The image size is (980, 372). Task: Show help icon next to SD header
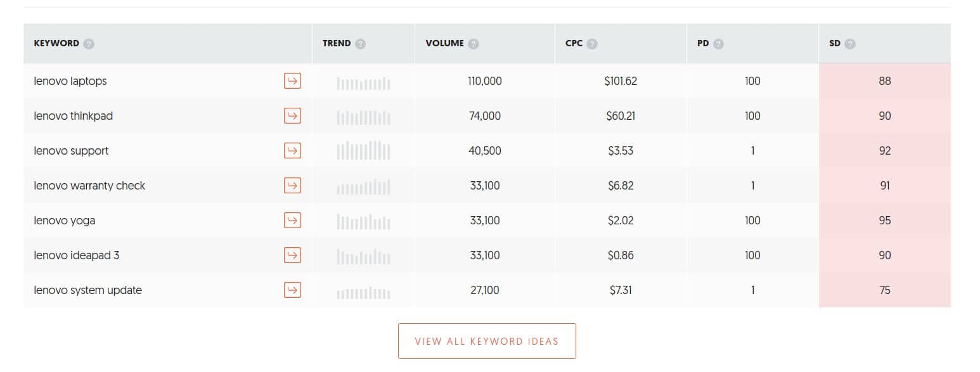[850, 44]
